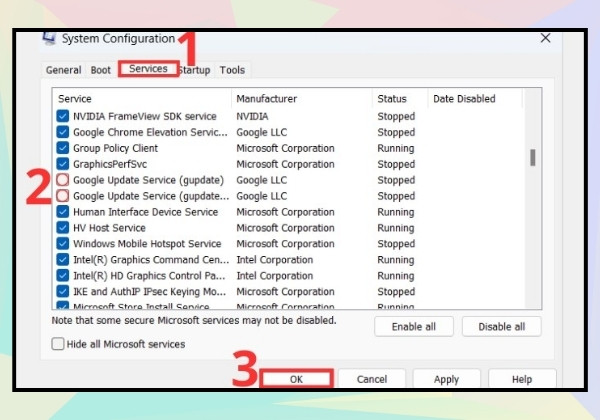The height and width of the screenshot is (420, 600).
Task: Enable Hide all Microsoft services checkbox
Action: 58,344
